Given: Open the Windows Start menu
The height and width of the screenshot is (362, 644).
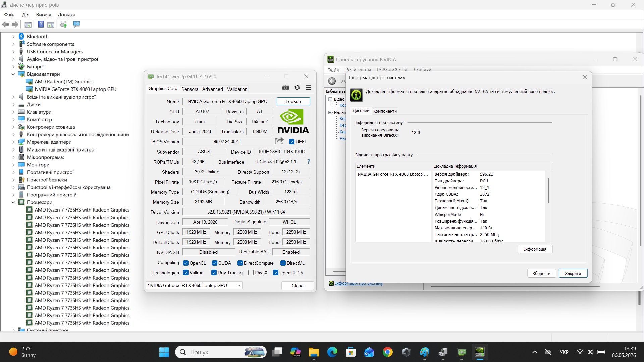Looking at the screenshot, I should 164,352.
